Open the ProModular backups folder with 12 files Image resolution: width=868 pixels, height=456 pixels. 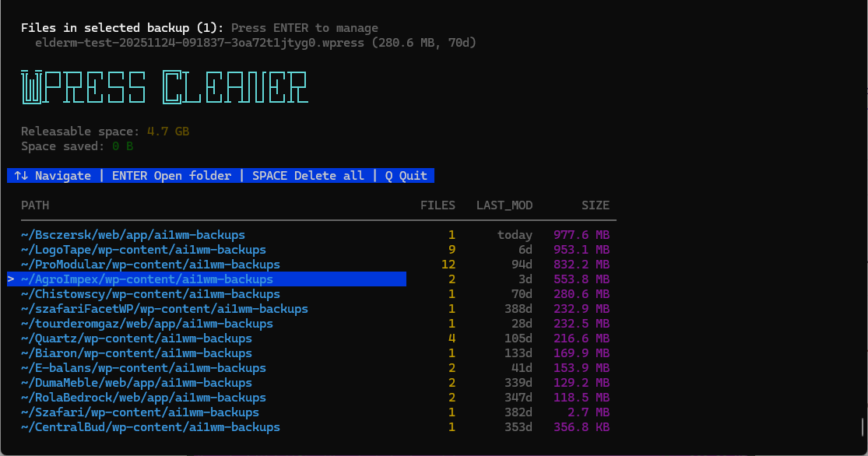(x=148, y=264)
